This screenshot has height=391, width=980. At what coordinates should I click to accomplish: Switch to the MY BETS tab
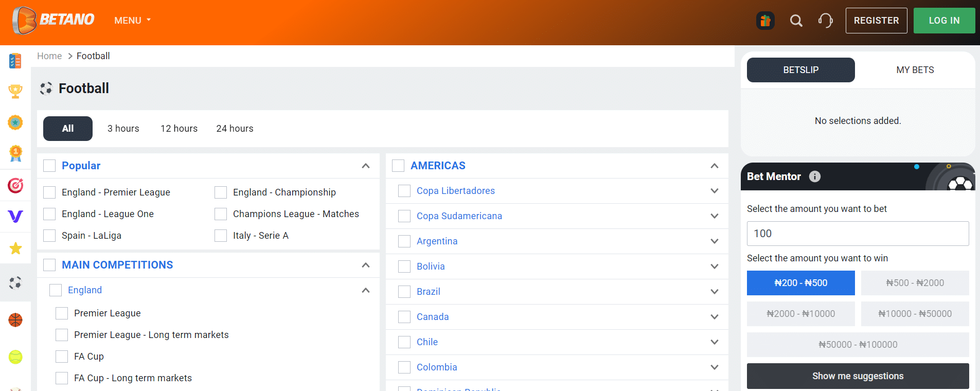[x=915, y=70]
